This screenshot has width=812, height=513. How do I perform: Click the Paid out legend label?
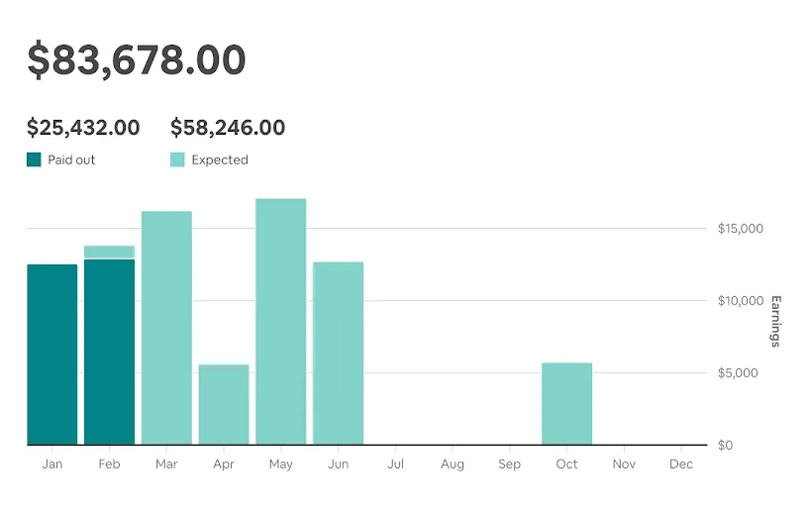tap(71, 159)
